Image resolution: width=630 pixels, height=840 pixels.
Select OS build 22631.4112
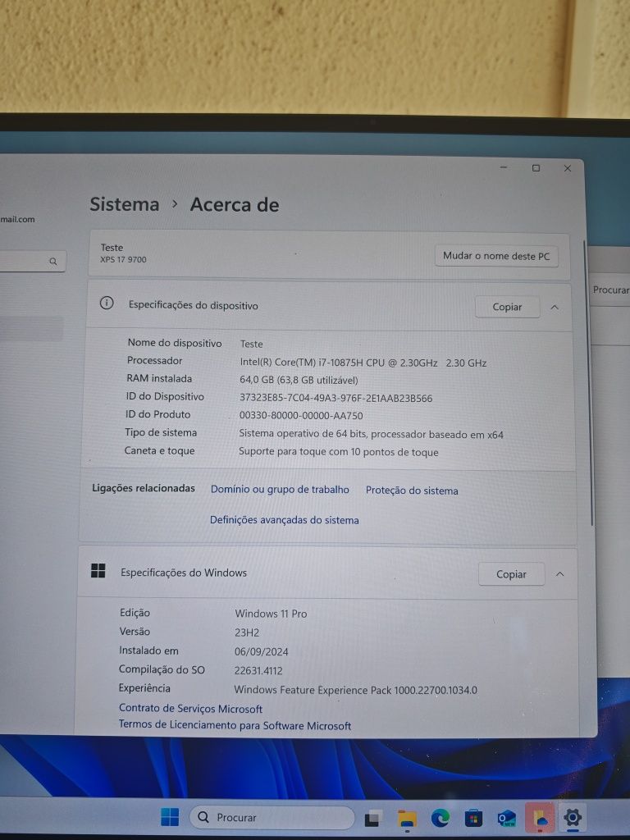coord(258,670)
